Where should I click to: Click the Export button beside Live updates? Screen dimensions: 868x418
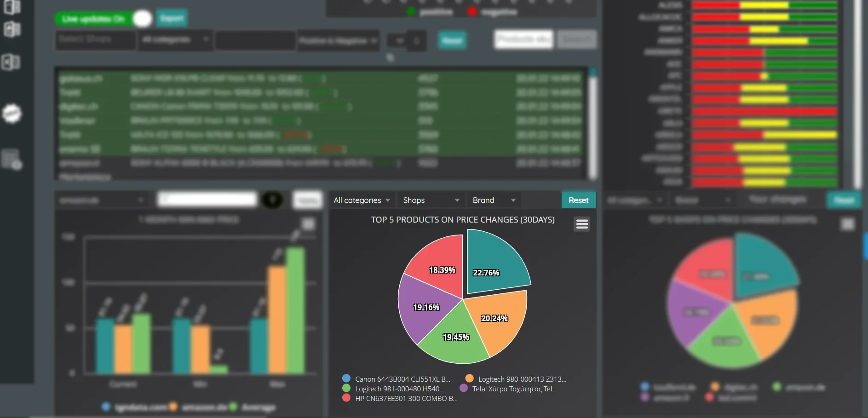[x=172, y=18]
